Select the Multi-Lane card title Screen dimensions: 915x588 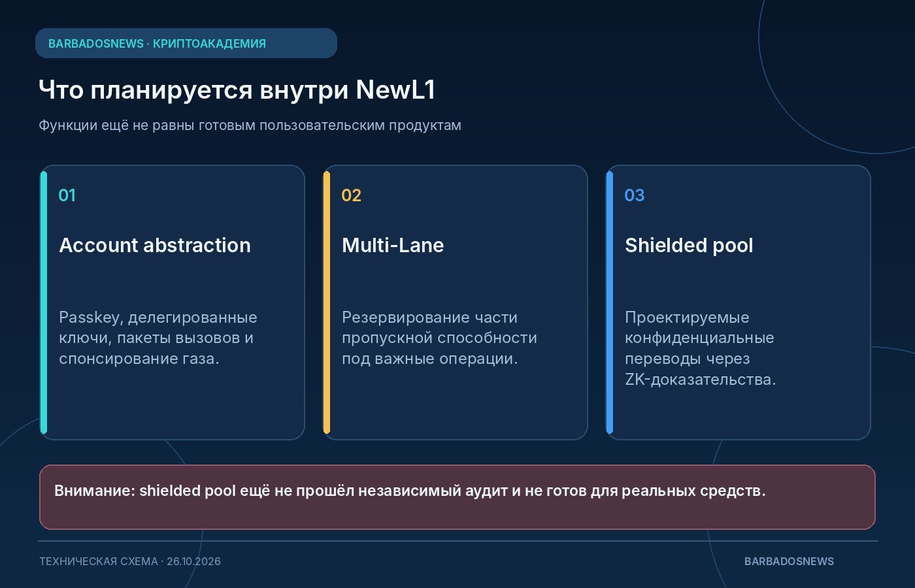pyautogui.click(x=393, y=245)
